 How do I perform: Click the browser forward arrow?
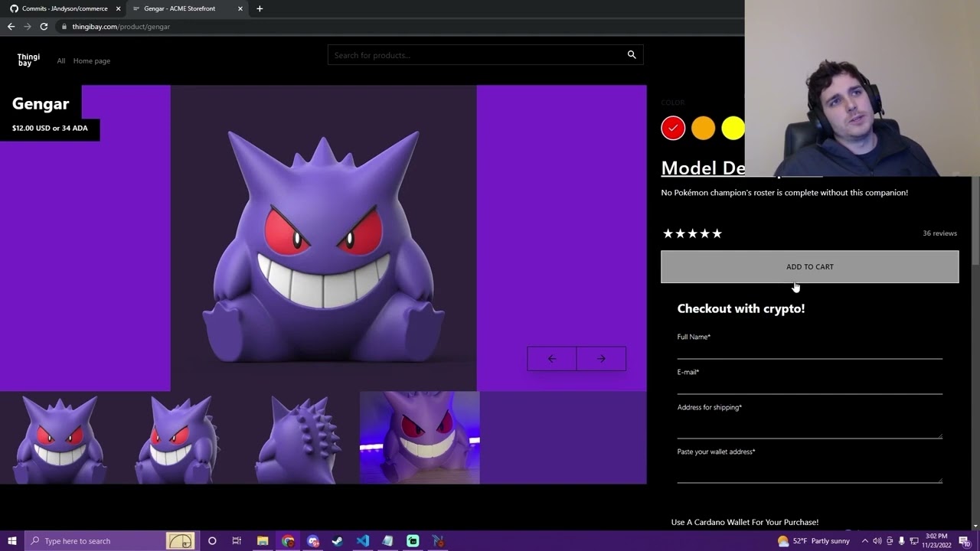point(28,26)
